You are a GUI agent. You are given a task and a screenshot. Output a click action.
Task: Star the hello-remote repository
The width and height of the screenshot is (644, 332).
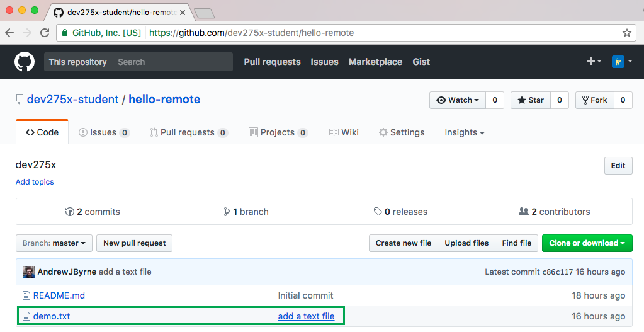coord(531,100)
